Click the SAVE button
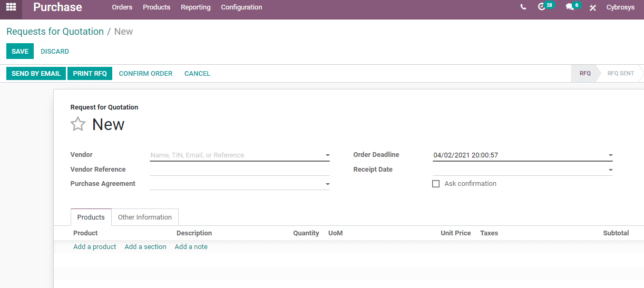644x288 pixels. coord(20,51)
